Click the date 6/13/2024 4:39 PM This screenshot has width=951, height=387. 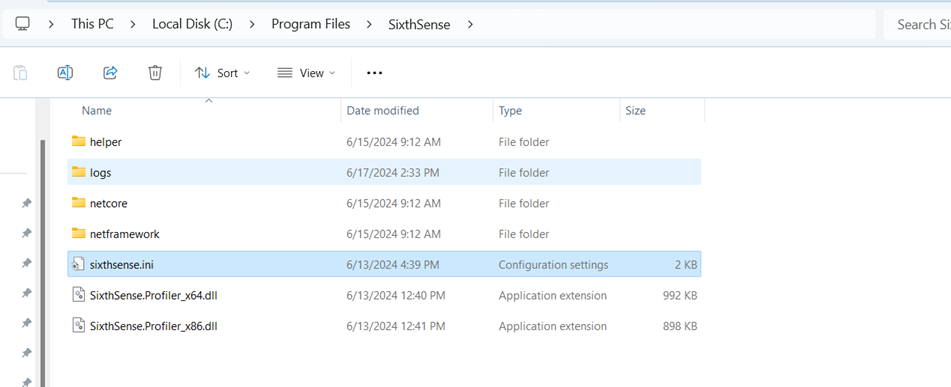(392, 265)
